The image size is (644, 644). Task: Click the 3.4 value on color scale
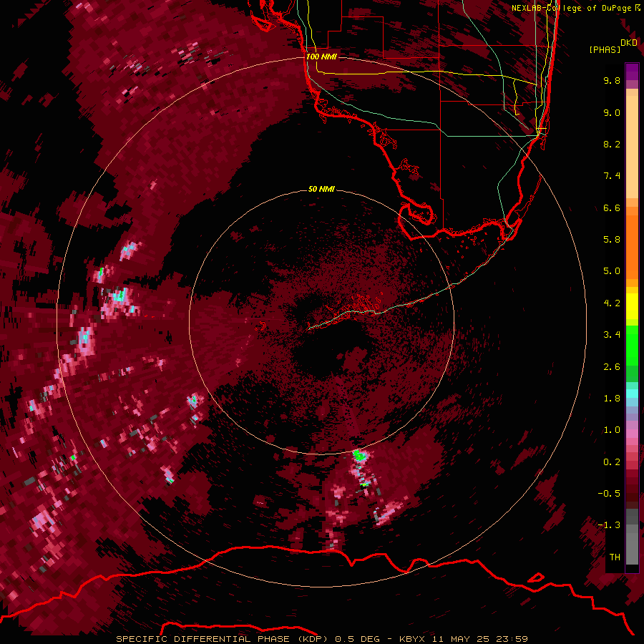[612, 335]
